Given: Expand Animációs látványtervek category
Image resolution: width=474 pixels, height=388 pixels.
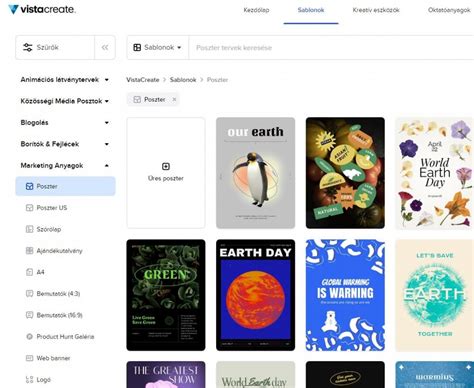Looking at the screenshot, I should coord(107,80).
